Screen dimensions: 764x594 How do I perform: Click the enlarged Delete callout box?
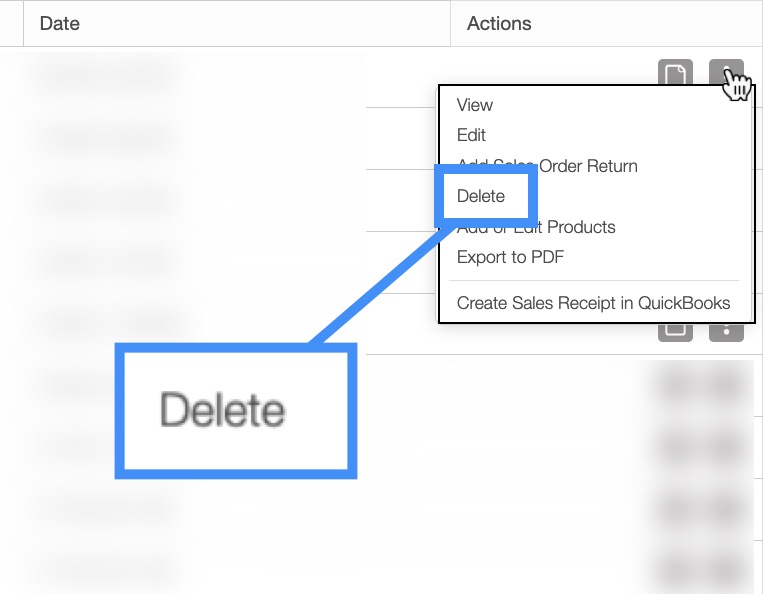[x=236, y=410]
